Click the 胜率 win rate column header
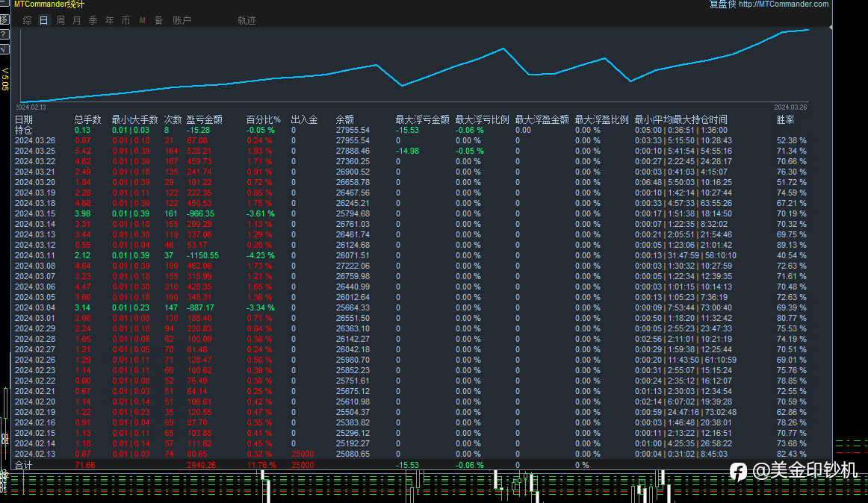 click(785, 119)
